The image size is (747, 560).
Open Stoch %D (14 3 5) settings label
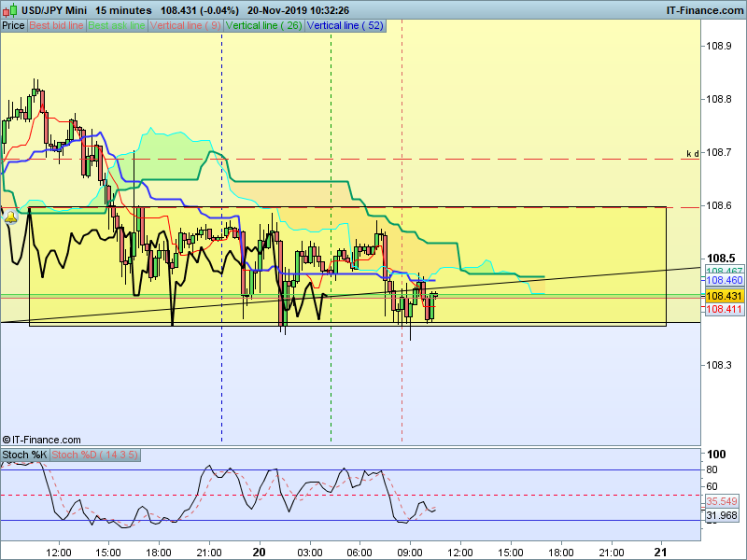95,455
